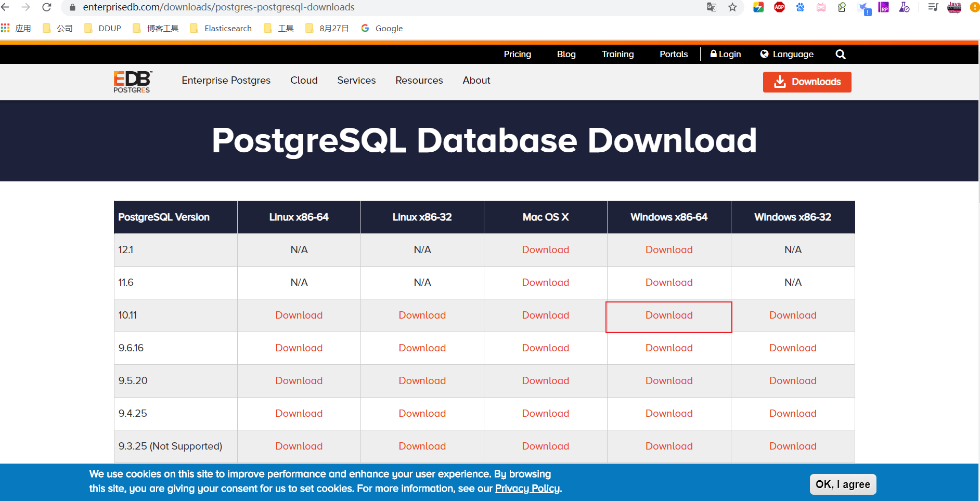Reload the page with refresh icon
This screenshot has height=501, width=980.
click(47, 7)
